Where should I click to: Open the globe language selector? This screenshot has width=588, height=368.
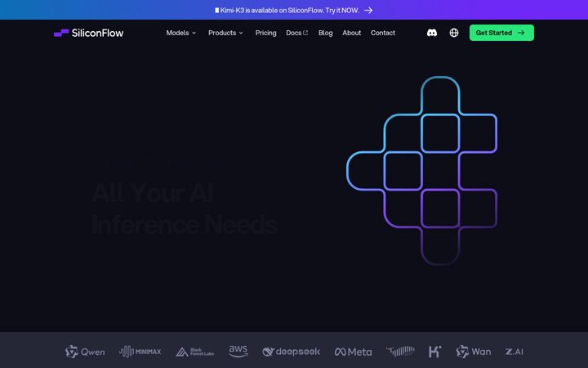[454, 33]
